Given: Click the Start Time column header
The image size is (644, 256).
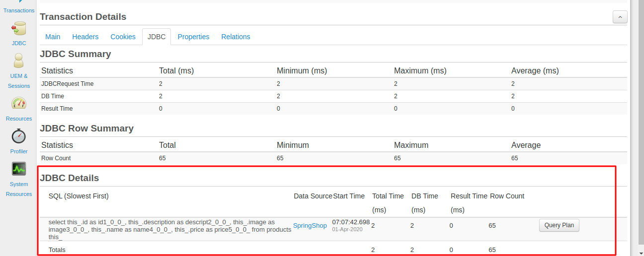Looking at the screenshot, I should click(349, 196).
